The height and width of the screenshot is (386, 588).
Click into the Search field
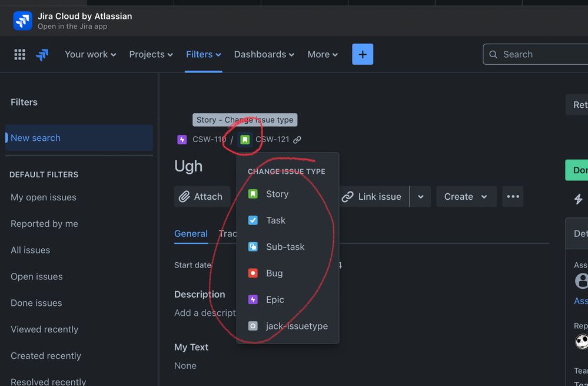coord(536,54)
